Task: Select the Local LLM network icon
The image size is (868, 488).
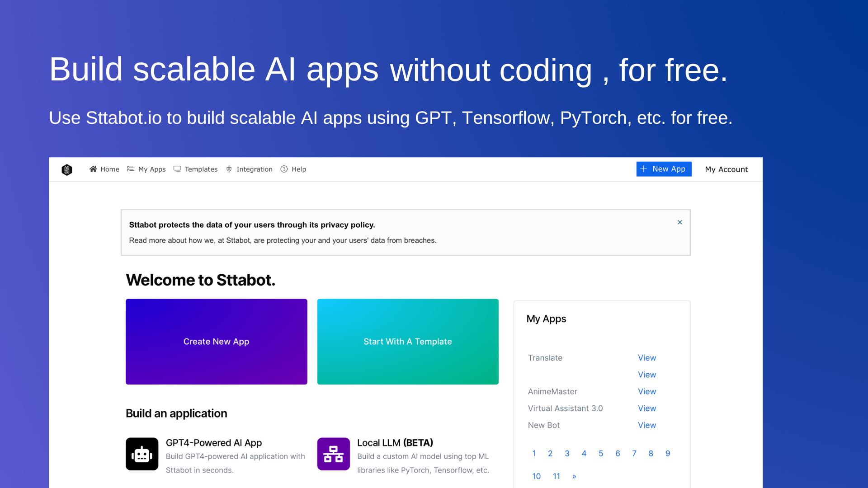Action: click(x=334, y=454)
